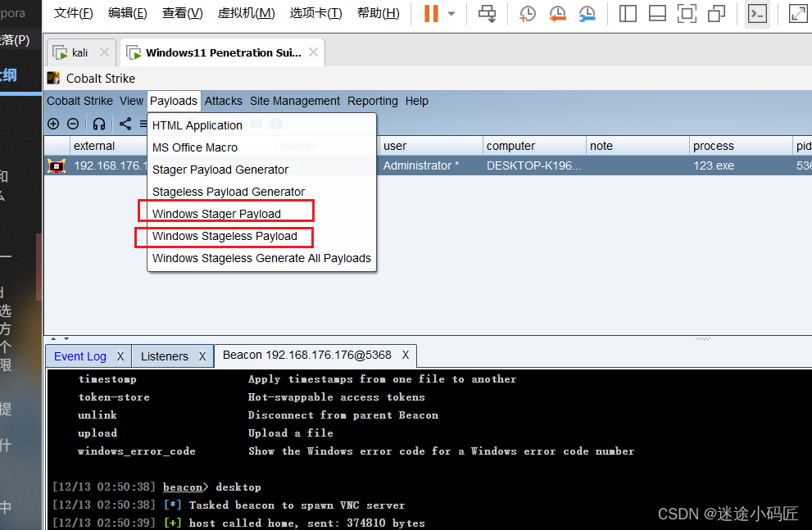Select Windows Stageless Payload
Viewport: 812px width, 530px height.
pos(261,236)
